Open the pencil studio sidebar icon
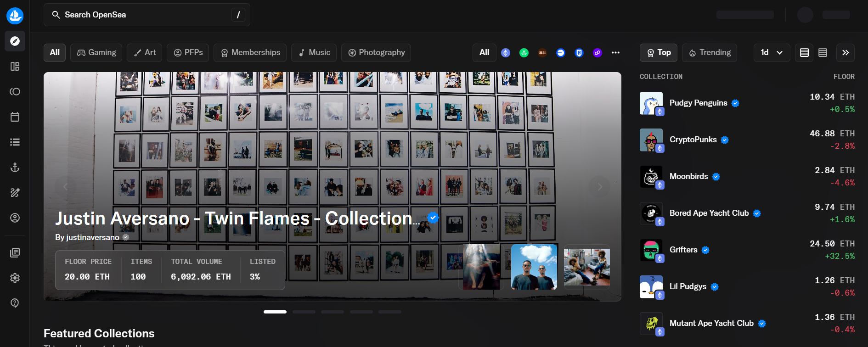The height and width of the screenshot is (347, 868). pos(15,193)
